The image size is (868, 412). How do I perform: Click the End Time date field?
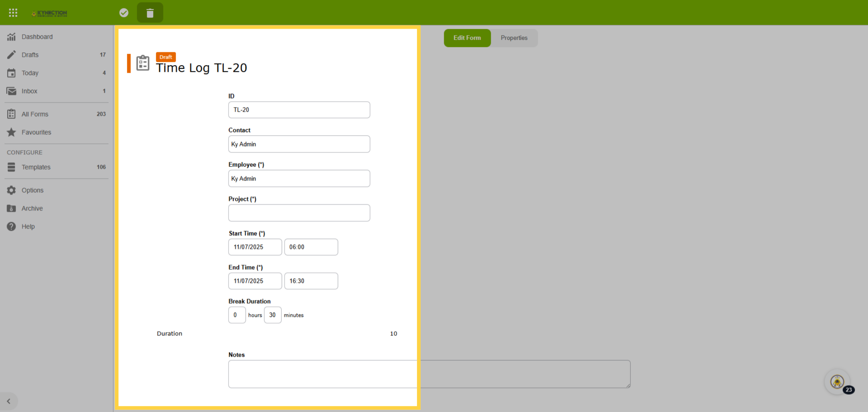(x=255, y=281)
